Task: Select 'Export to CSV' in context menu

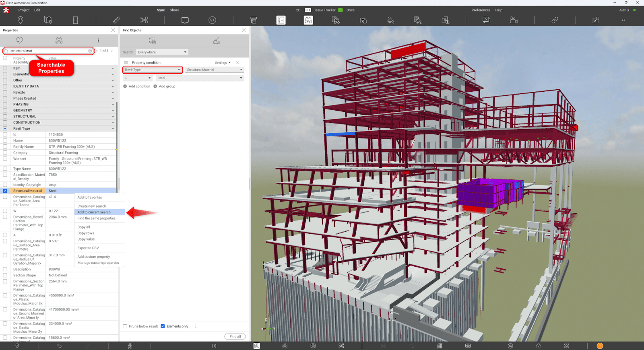Action: (x=88, y=248)
